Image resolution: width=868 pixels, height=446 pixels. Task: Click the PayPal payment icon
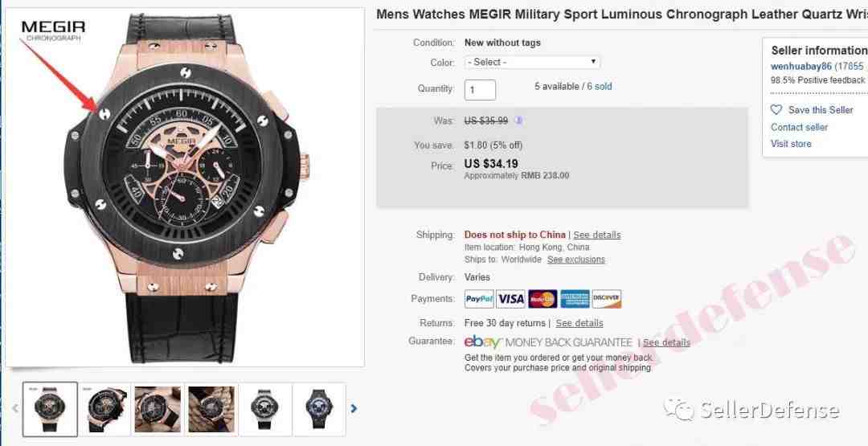479,299
